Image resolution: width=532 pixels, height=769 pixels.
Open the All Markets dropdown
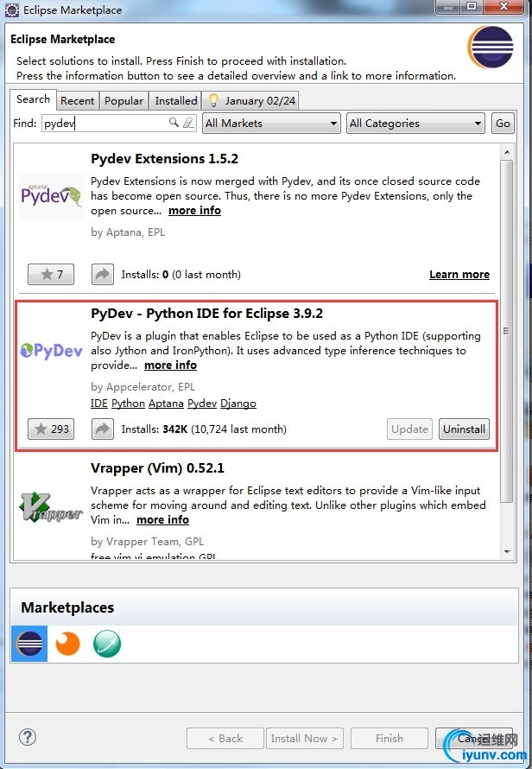(x=271, y=123)
